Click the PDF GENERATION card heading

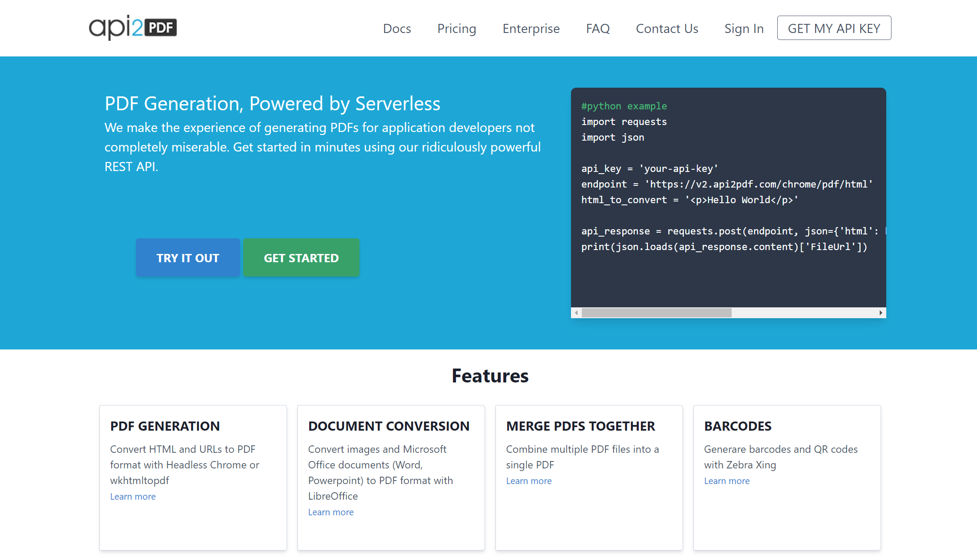(x=165, y=426)
